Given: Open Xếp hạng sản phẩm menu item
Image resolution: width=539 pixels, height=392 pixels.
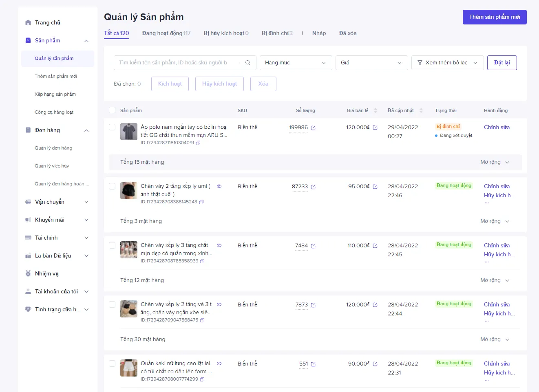Looking at the screenshot, I should click(55, 94).
